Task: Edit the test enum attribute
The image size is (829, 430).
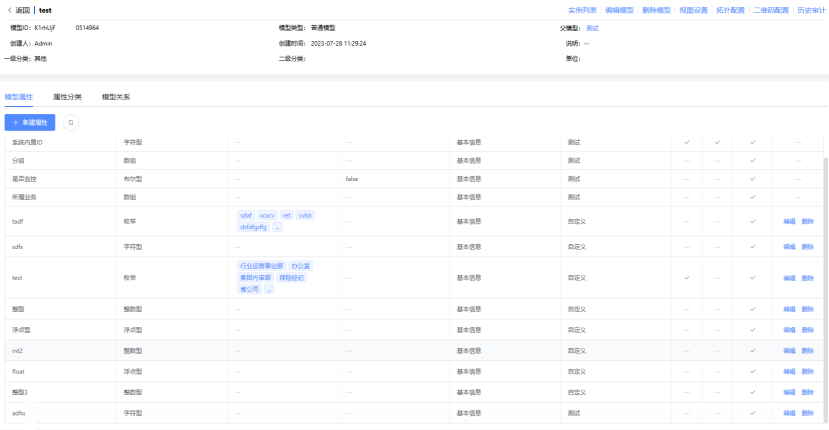Action: [789, 278]
